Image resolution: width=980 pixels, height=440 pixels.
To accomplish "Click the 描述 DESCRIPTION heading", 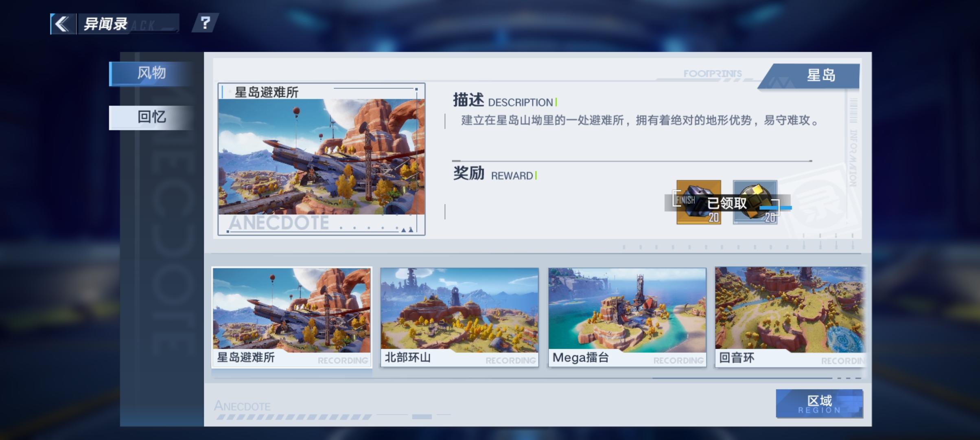I will point(505,101).
